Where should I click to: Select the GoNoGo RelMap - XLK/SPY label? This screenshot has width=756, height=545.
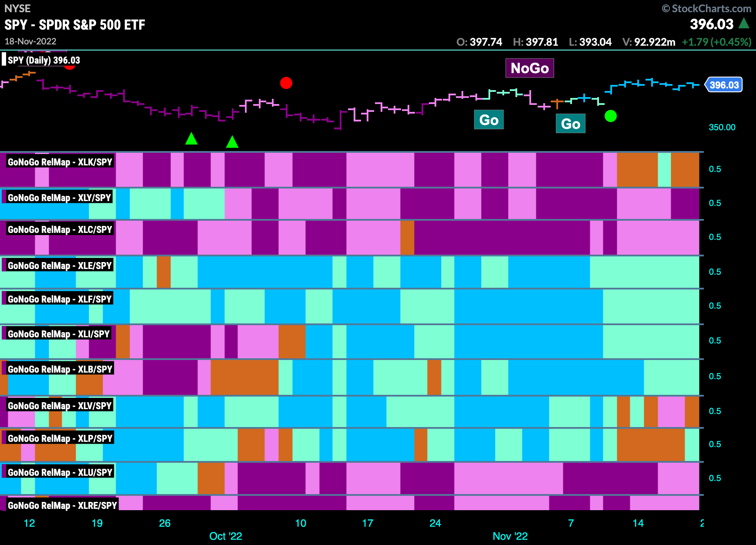(x=60, y=162)
